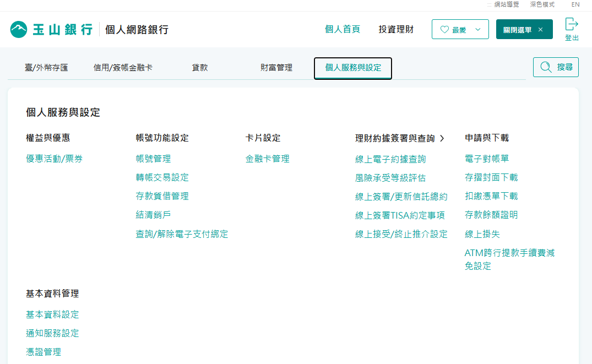Open 存款質借管理 link
The width and height of the screenshot is (592, 364).
(x=162, y=196)
